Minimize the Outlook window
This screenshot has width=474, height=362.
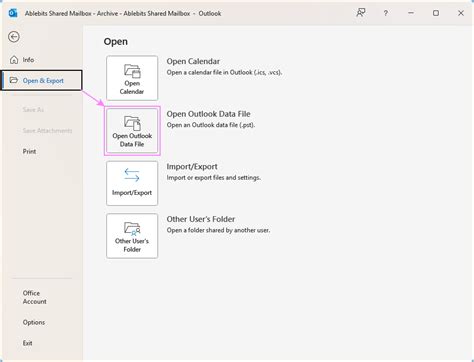pyautogui.click(x=411, y=13)
